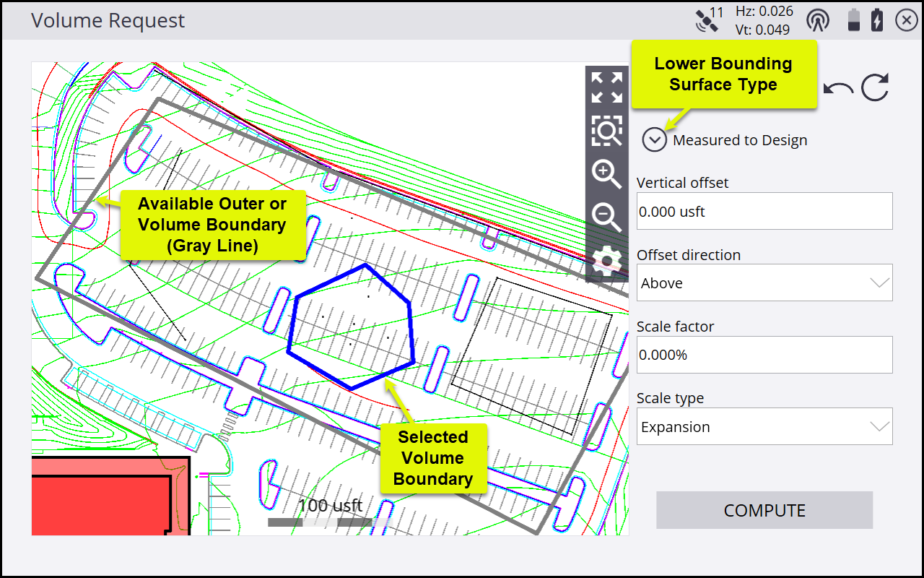Zoom out of the map
The image size is (924, 578).
coord(606,217)
